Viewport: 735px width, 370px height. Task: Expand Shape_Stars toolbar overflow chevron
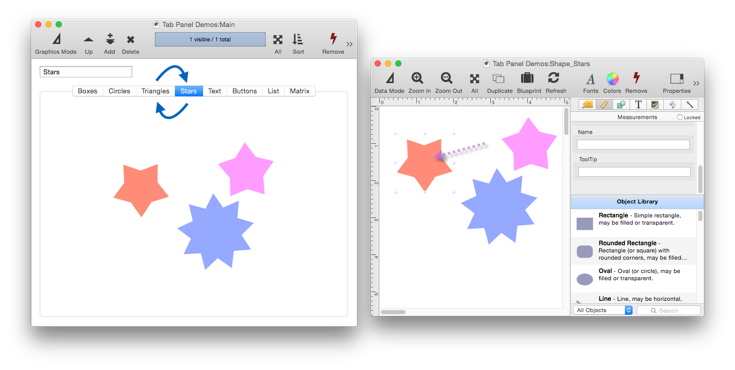tap(696, 83)
